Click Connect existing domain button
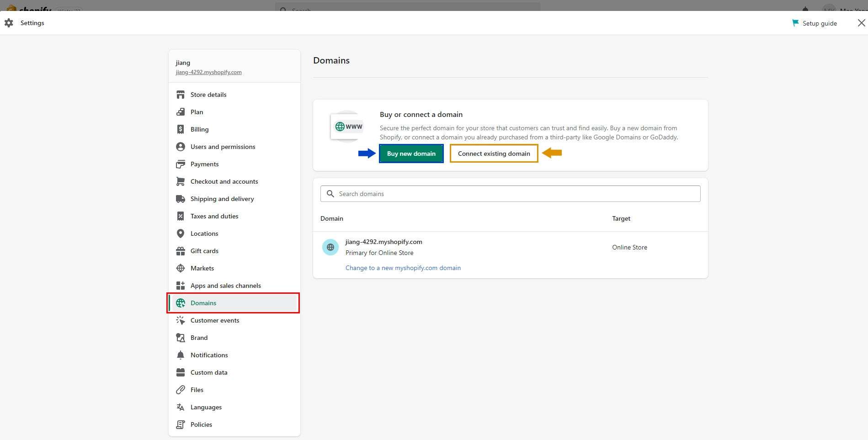This screenshot has height=440, width=868. [x=494, y=154]
